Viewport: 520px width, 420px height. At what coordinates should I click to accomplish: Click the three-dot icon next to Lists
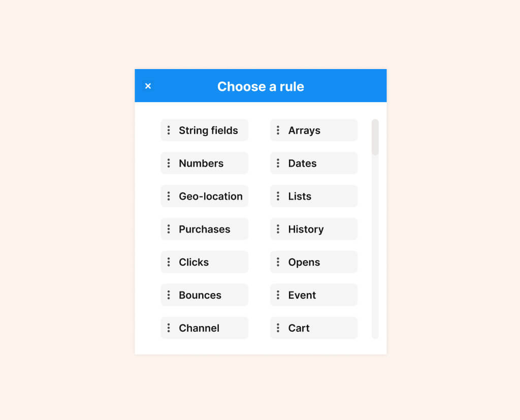278,196
